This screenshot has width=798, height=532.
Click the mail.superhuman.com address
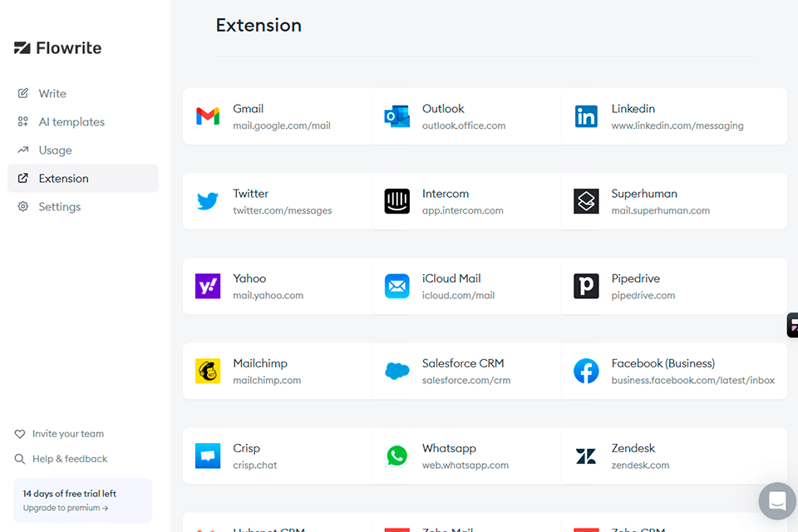(x=661, y=211)
